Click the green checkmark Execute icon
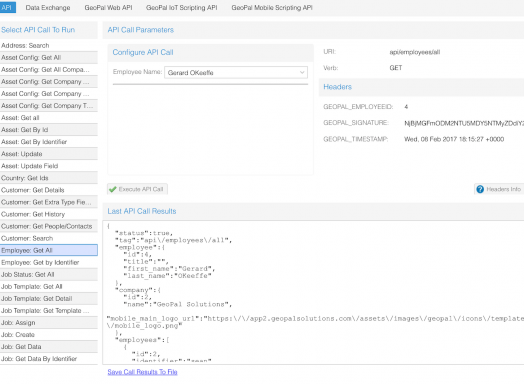The height and width of the screenshot is (384, 524). pos(113,189)
